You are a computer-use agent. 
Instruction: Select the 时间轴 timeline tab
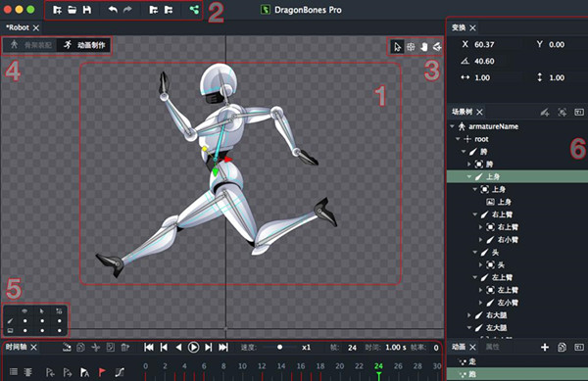[16, 347]
